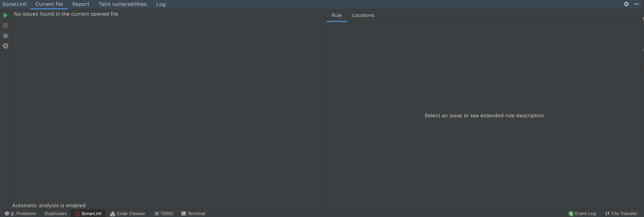Image resolution: width=644 pixels, height=217 pixels.
Task: Open the File Transfer tool window
Action: [x=621, y=213]
